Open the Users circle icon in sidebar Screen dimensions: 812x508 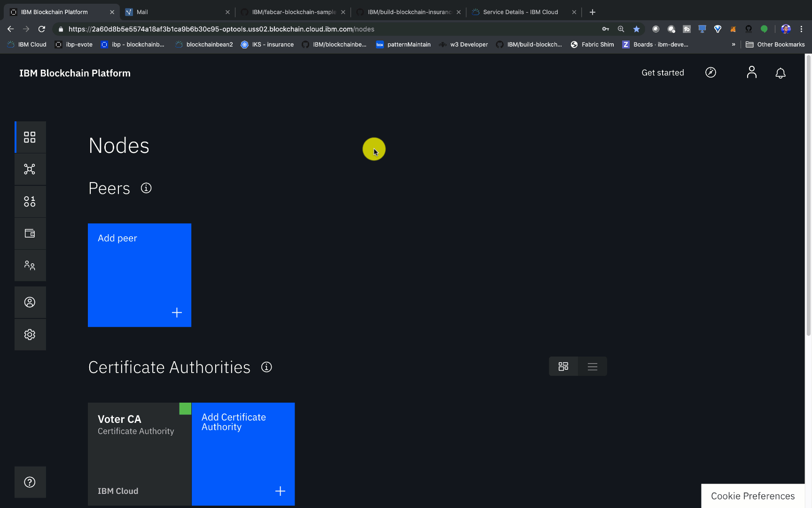30,302
